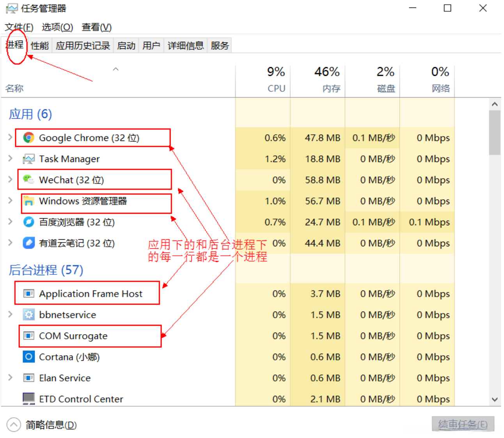Click the ETD Control Center icon

pos(28,399)
